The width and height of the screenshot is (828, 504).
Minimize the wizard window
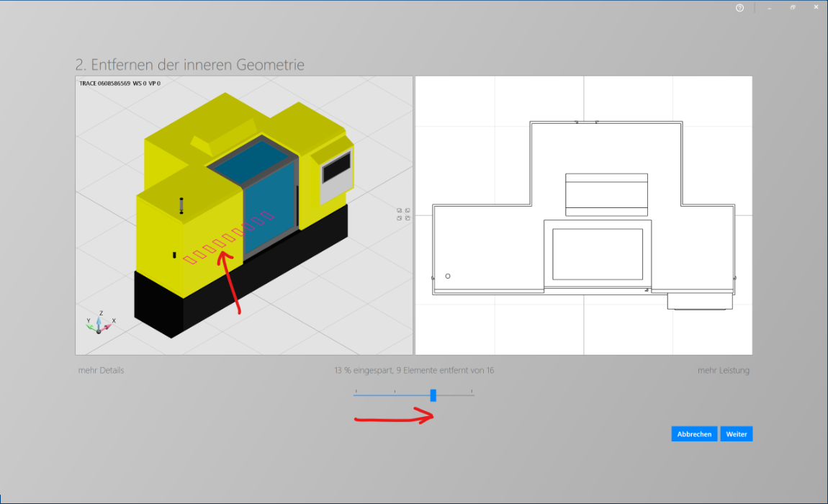[770, 8]
